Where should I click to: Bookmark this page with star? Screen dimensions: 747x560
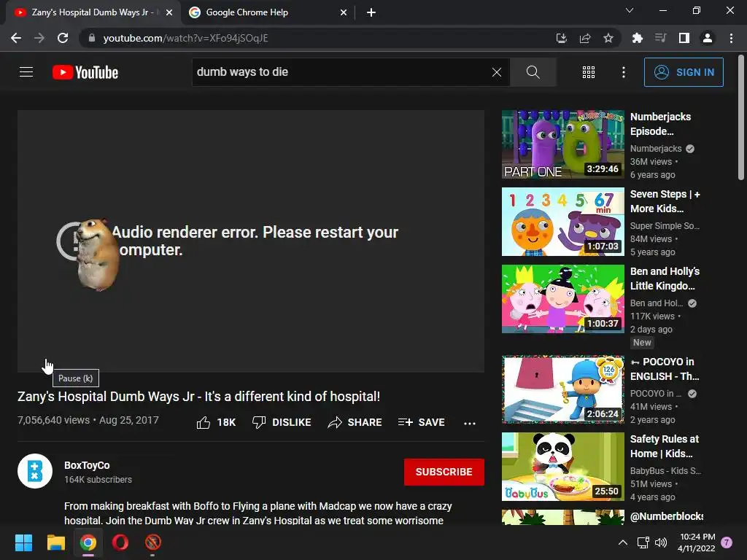pyautogui.click(x=608, y=38)
